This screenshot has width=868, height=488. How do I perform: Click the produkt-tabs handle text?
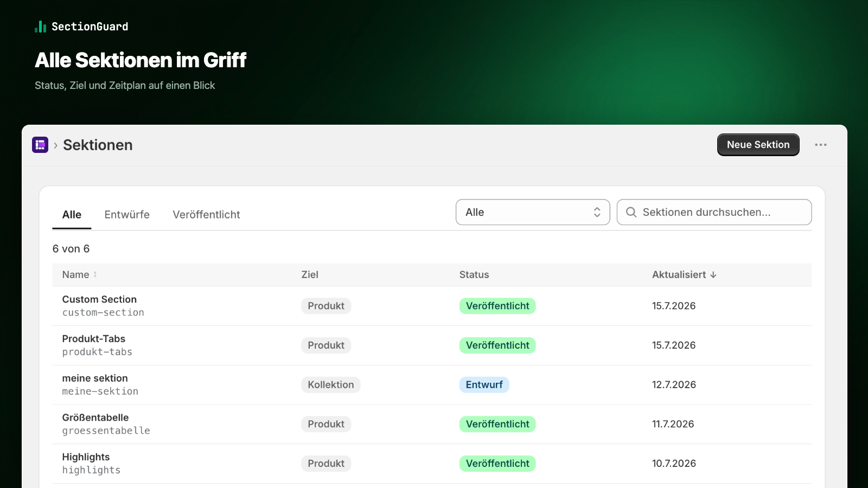pyautogui.click(x=97, y=352)
